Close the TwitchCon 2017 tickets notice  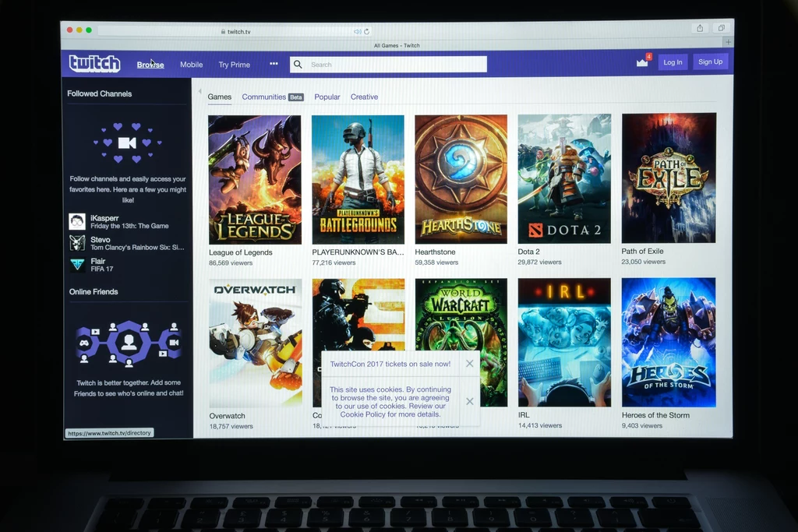tap(470, 363)
